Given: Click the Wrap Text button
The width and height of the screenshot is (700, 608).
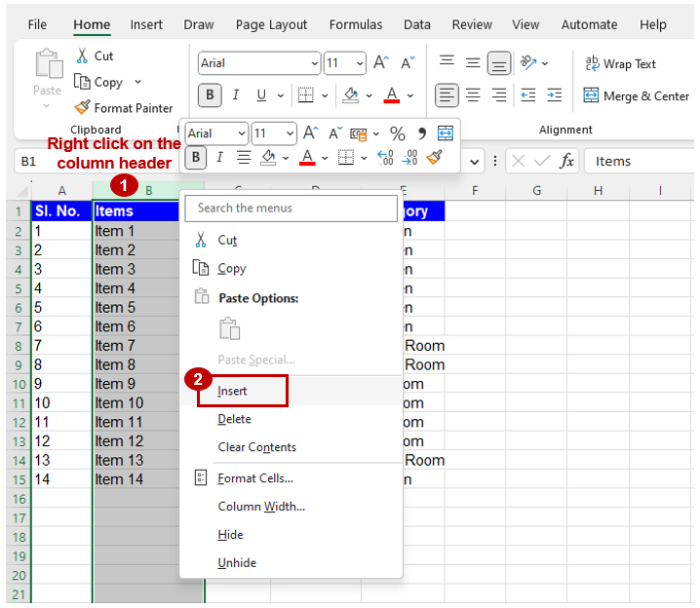Looking at the screenshot, I should tap(620, 63).
